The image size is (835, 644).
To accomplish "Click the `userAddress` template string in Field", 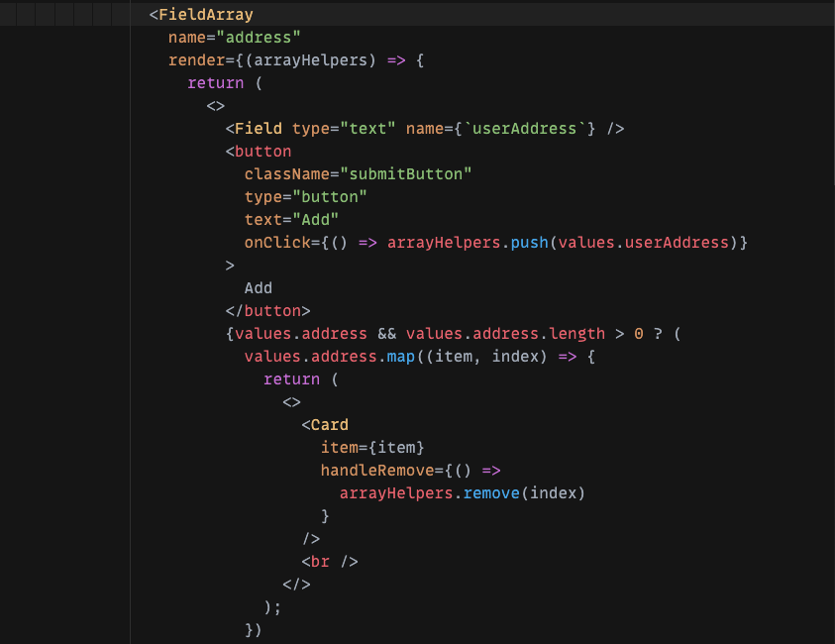I will 525,129.
